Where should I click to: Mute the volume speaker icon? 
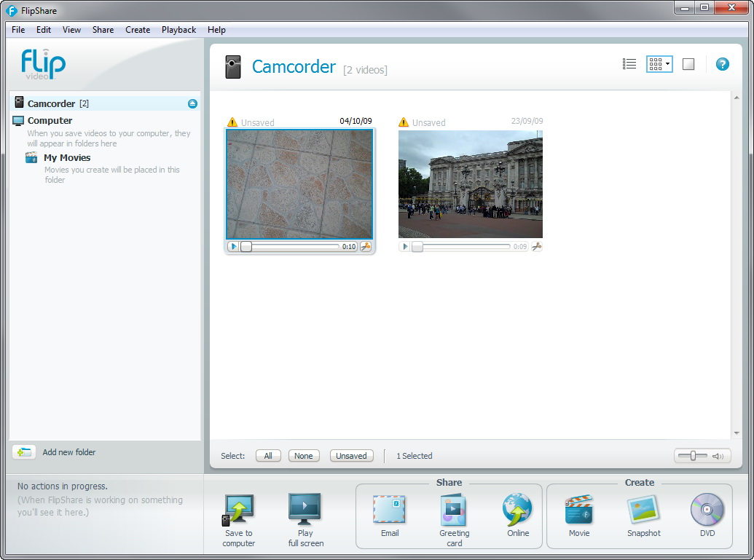[719, 456]
